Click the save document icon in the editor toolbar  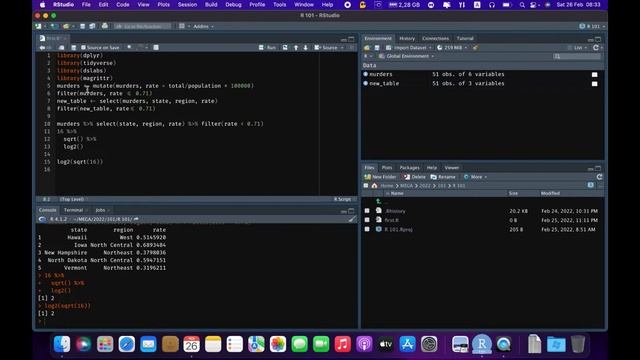click(x=74, y=48)
